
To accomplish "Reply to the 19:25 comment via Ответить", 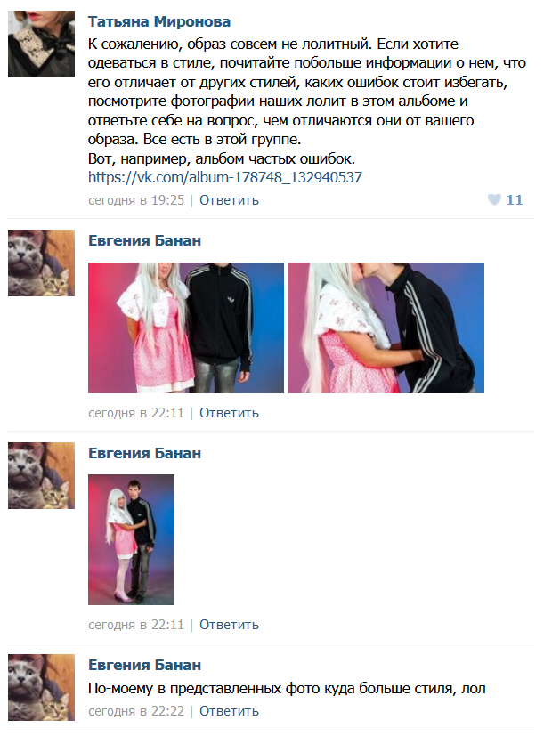I will pos(229,200).
